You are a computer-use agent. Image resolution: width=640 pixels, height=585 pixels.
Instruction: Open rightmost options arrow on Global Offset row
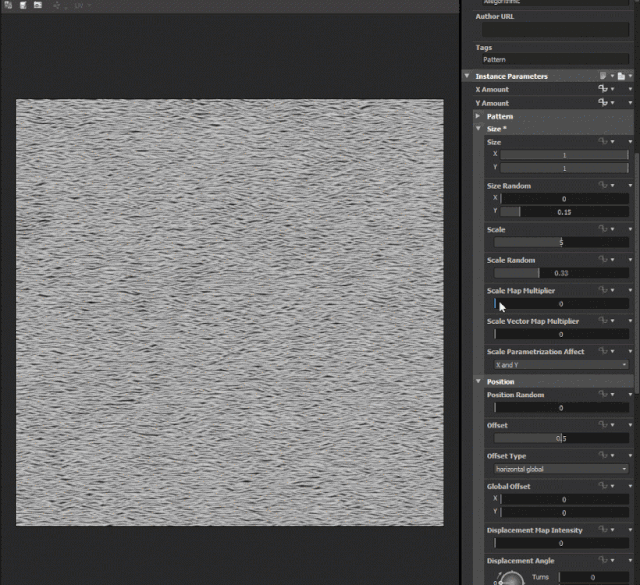[x=631, y=486]
